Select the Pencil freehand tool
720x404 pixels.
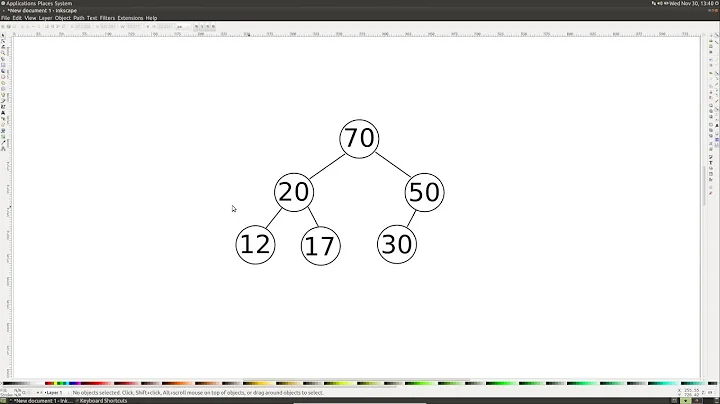[x=3, y=95]
